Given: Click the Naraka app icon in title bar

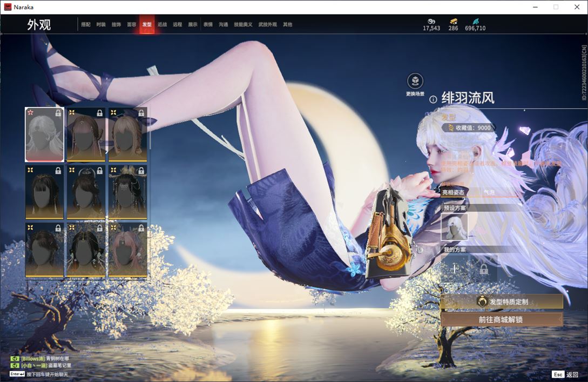Looking at the screenshot, I should [8, 7].
